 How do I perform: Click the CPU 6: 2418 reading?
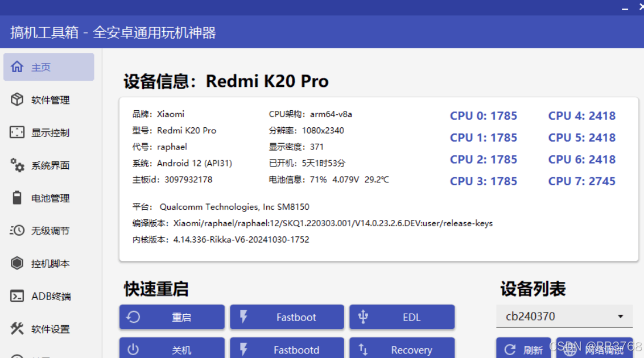pyautogui.click(x=582, y=160)
